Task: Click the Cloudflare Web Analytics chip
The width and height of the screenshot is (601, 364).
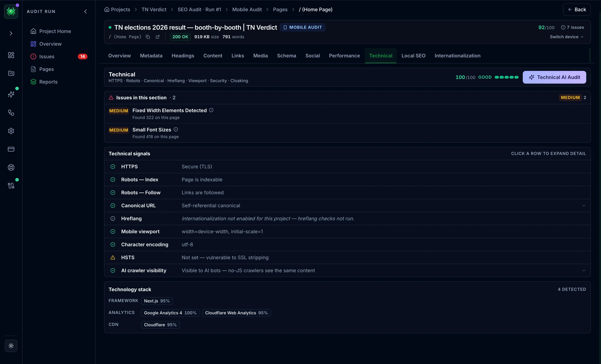Action: (236, 313)
